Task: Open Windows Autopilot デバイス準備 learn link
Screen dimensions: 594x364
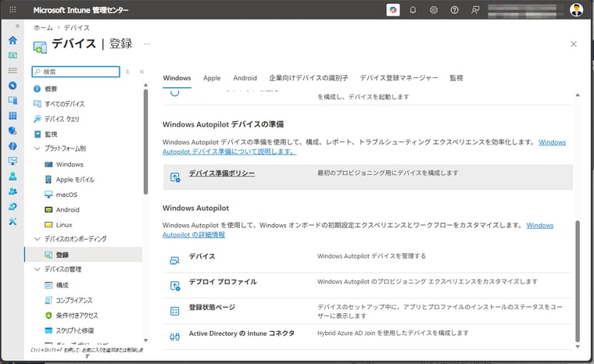Action: click(229, 152)
